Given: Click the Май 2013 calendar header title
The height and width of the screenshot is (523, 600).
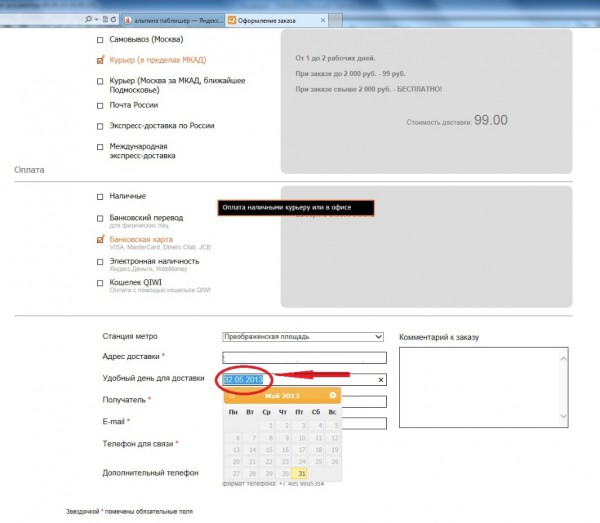Looking at the screenshot, I should pos(282,396).
